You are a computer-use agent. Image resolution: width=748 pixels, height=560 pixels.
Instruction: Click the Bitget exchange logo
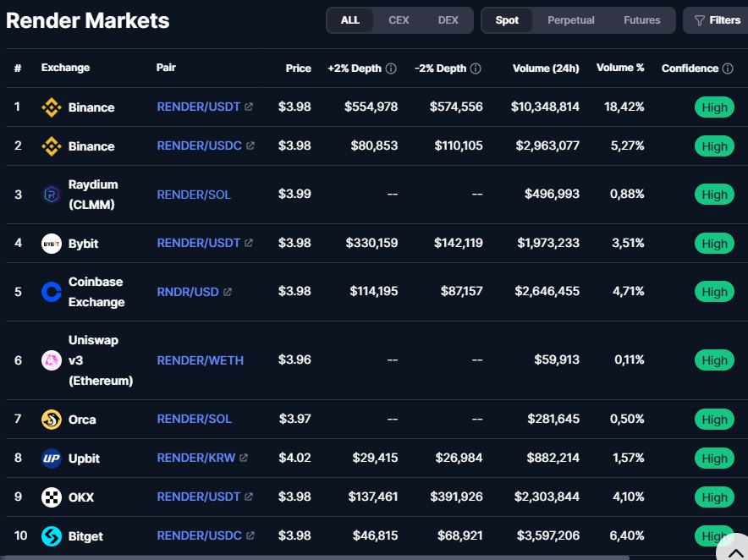(52, 536)
